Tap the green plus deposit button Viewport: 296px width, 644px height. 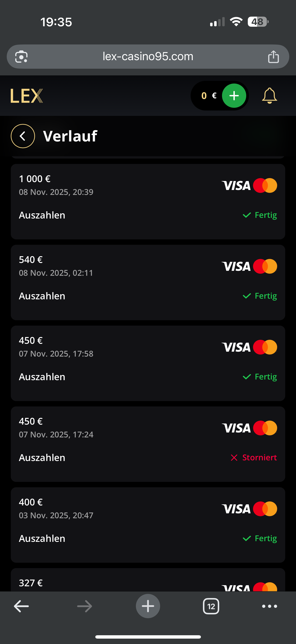point(234,96)
